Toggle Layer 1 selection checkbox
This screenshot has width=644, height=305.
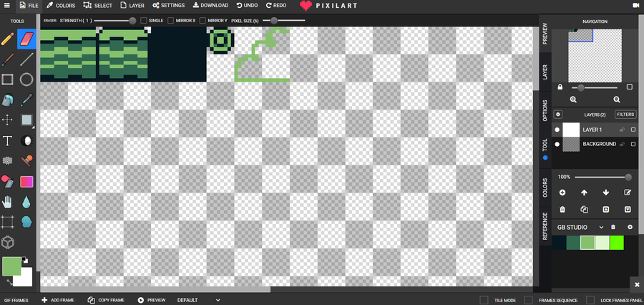633,130
